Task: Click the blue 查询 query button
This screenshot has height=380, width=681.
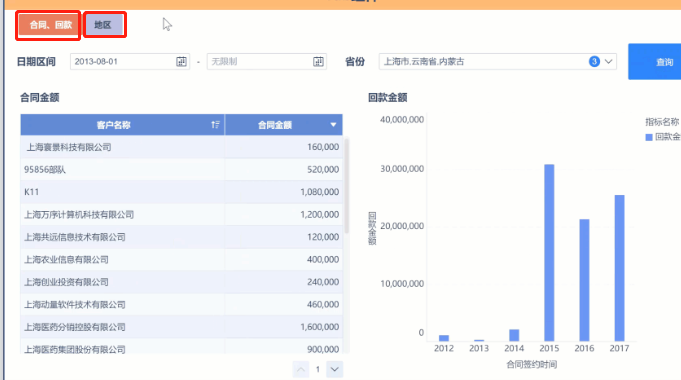Action: pyautogui.click(x=655, y=62)
